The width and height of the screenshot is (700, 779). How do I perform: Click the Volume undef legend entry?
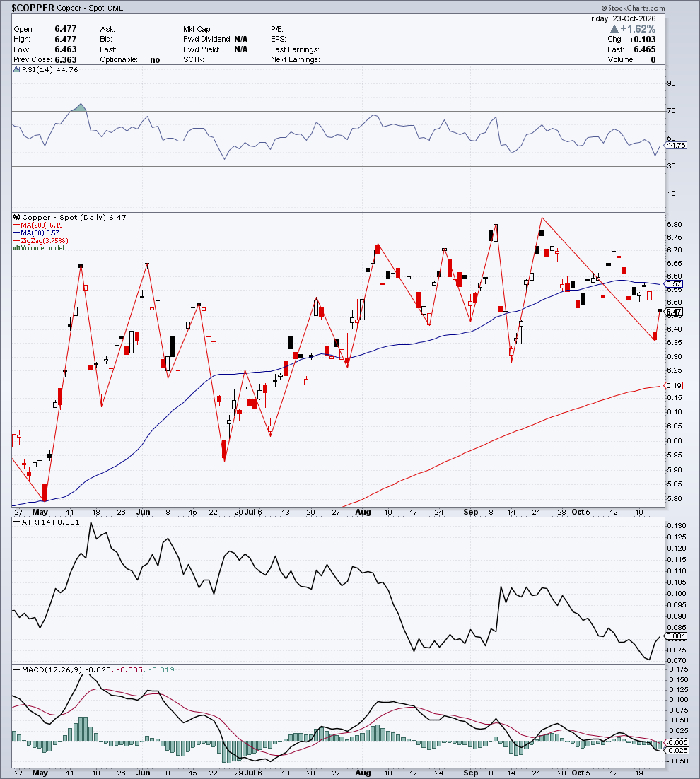(42, 248)
